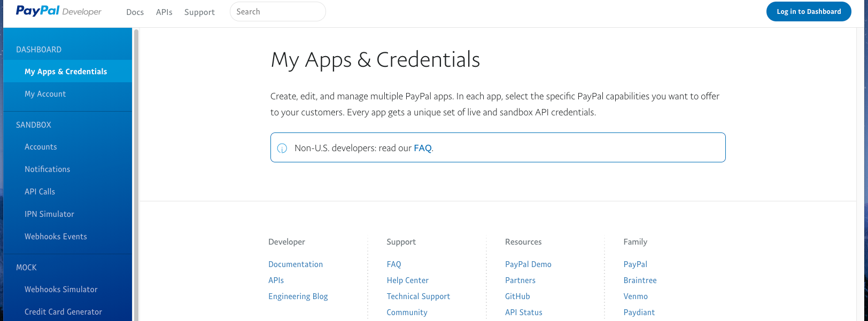
Task: Click the SANDBOX section heading
Action: click(x=34, y=124)
